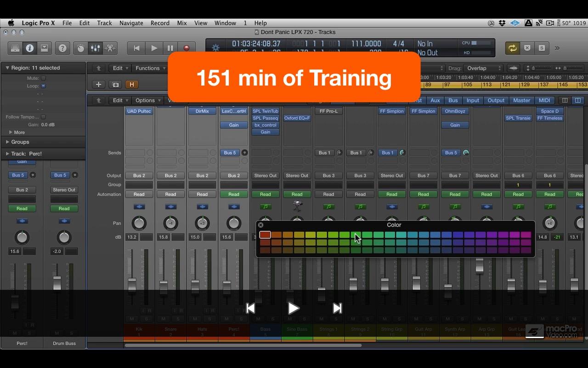Screen dimensions: 588x368
Task: Toggle the Inspector info button
Action: (x=29, y=48)
